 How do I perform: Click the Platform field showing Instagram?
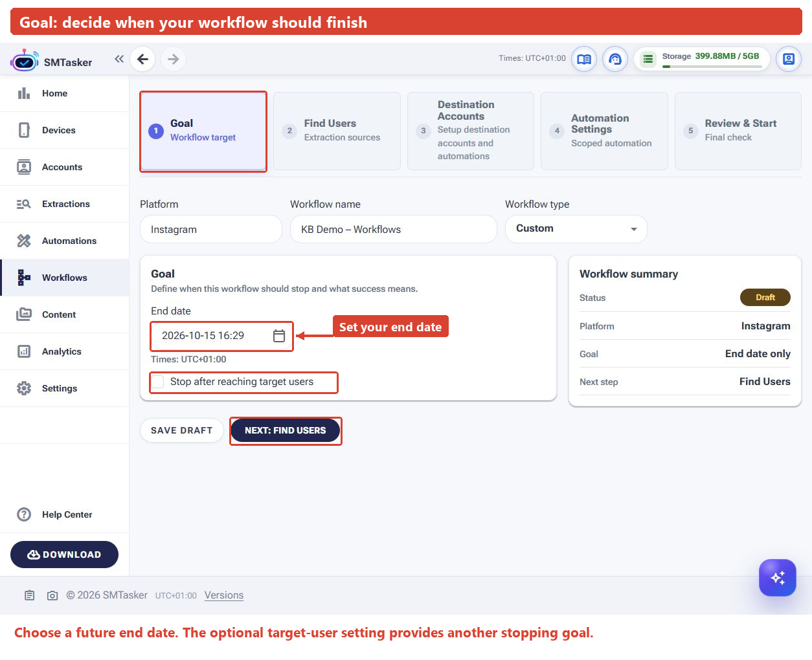[x=211, y=229]
